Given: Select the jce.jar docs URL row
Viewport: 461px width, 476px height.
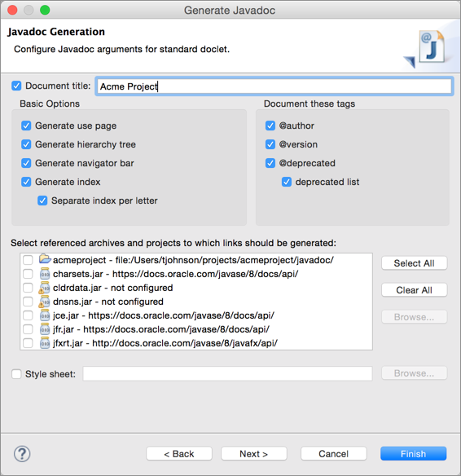Looking at the screenshot, I should [x=196, y=315].
